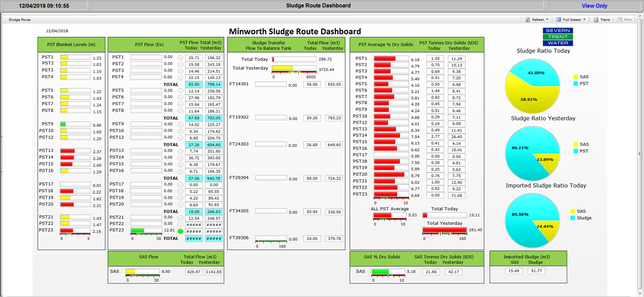
Task: Click the Sludge Ratio Yesterday pie chart
Action: pyautogui.click(x=531, y=152)
